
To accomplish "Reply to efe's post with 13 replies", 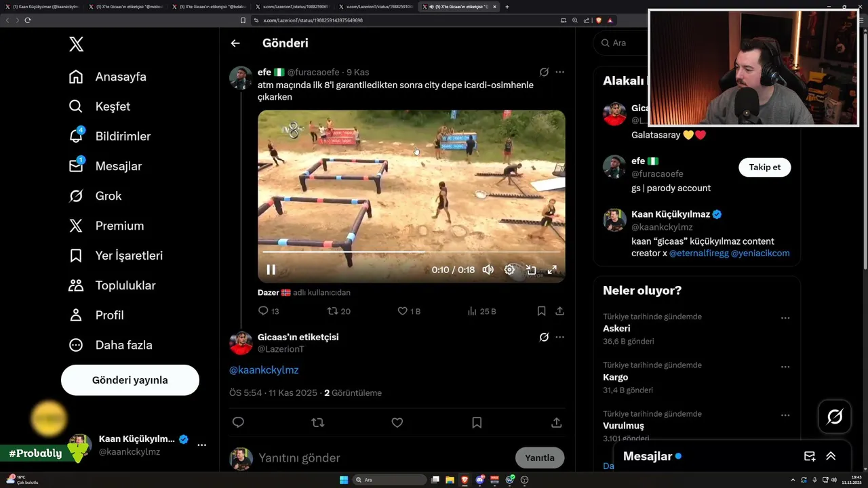I will click(x=269, y=311).
